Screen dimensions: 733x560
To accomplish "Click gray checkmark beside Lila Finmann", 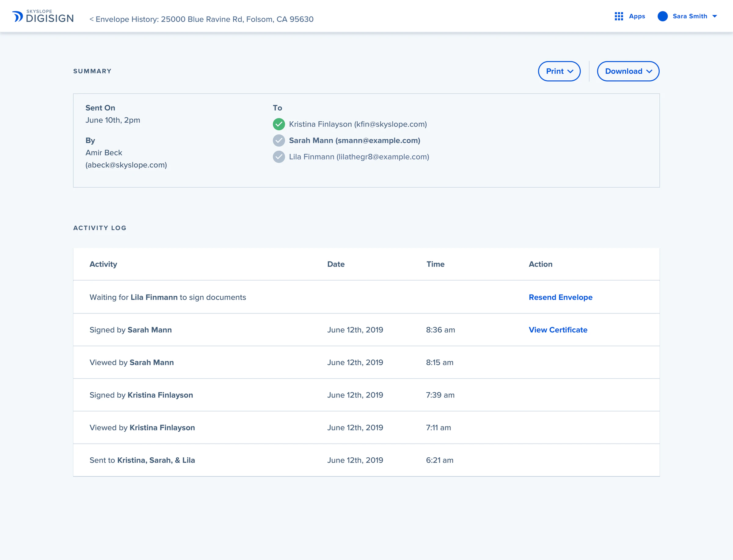I will coord(279,157).
